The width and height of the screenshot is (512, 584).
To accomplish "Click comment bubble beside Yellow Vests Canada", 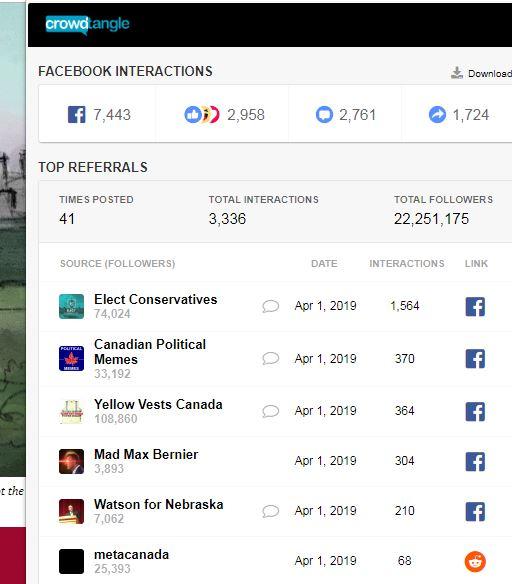I will coord(271,411).
